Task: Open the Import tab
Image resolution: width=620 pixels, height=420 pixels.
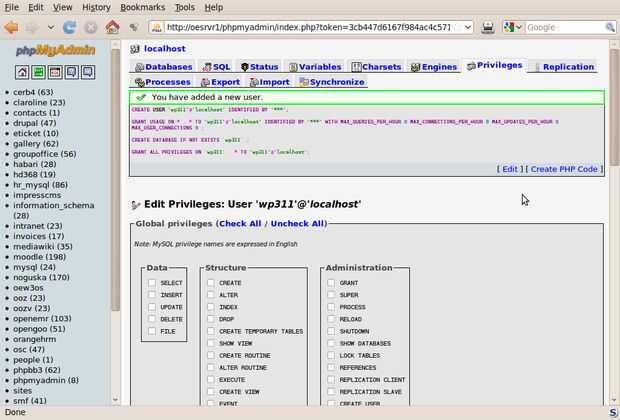Action: point(270,82)
